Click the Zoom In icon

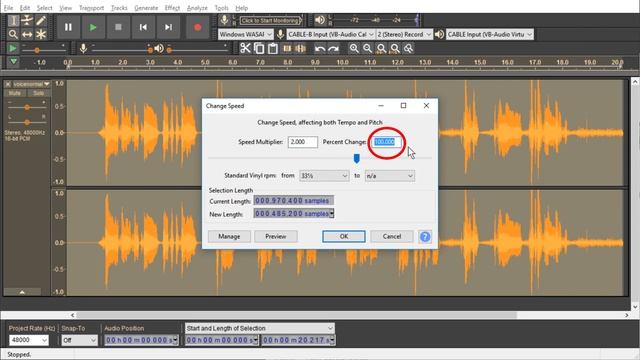click(x=354, y=49)
